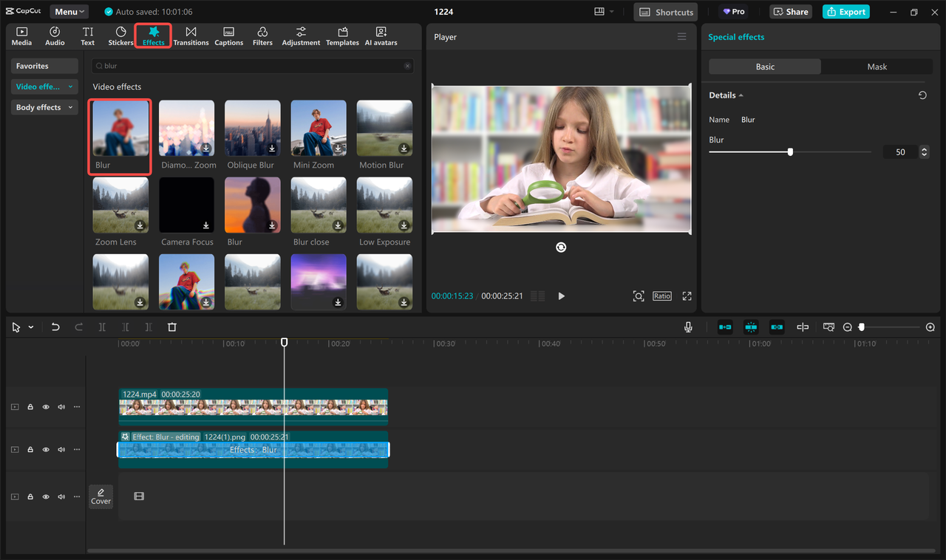Open the Stickers panel

tap(120, 35)
